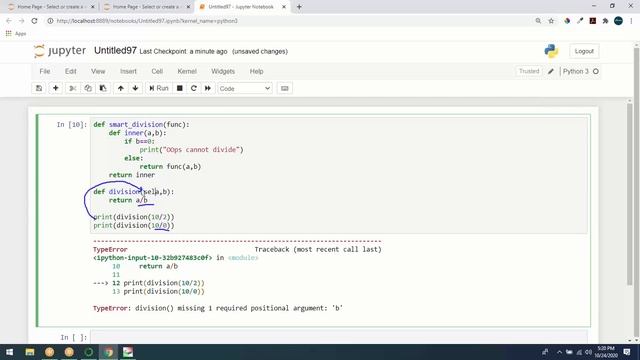This screenshot has width=640, height=360.
Task: Open the browser extensions puzzle icon
Action: click(605, 21)
